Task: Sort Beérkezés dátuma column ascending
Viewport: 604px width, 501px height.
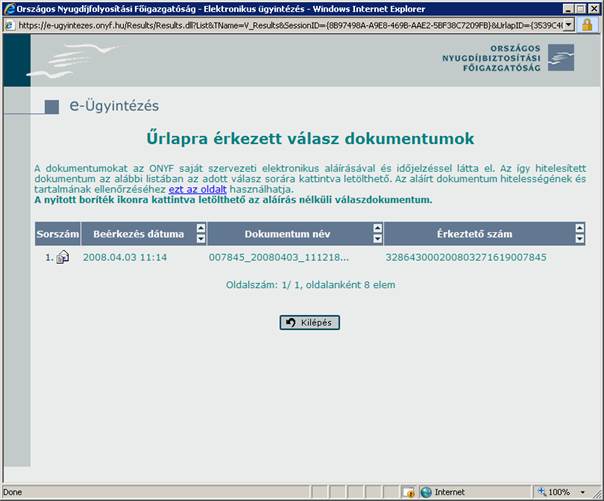Action: click(x=200, y=229)
